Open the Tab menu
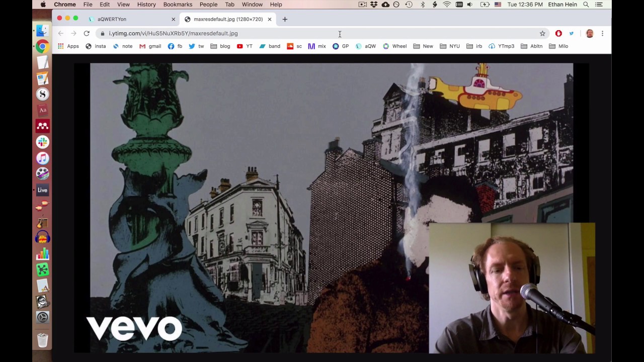Image resolution: width=644 pixels, height=362 pixels. [229, 5]
